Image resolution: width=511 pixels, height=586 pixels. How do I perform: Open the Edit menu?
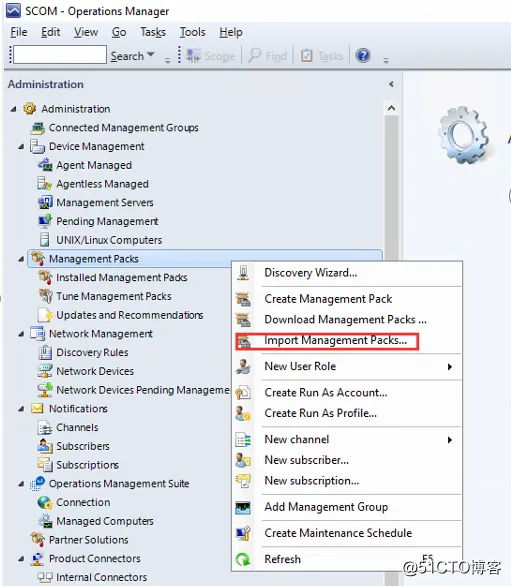[x=50, y=32]
